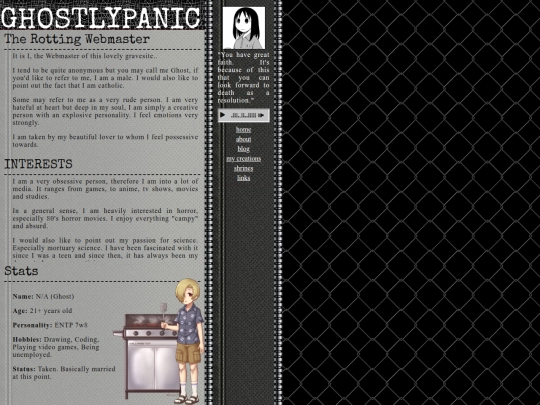Visit the my creations link
The height and width of the screenshot is (405, 540).
[243, 158]
